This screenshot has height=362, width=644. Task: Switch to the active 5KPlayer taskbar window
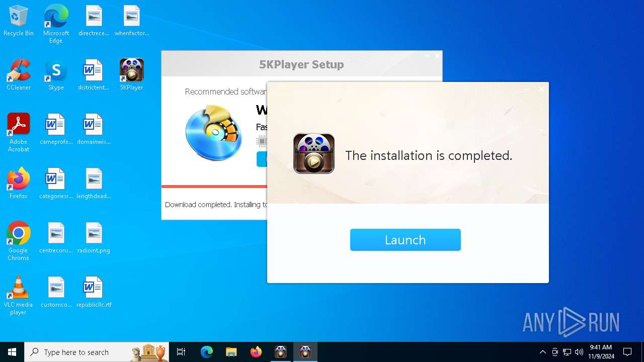(305, 352)
